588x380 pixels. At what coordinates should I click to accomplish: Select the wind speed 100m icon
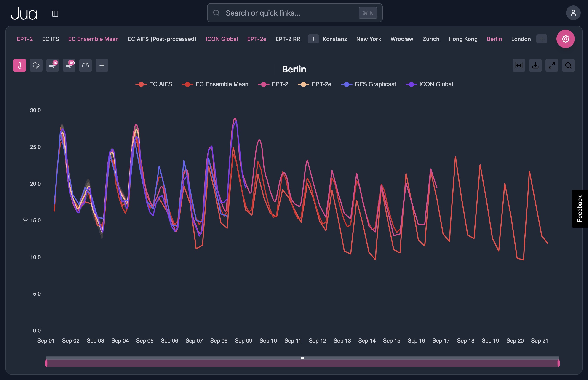pos(69,65)
